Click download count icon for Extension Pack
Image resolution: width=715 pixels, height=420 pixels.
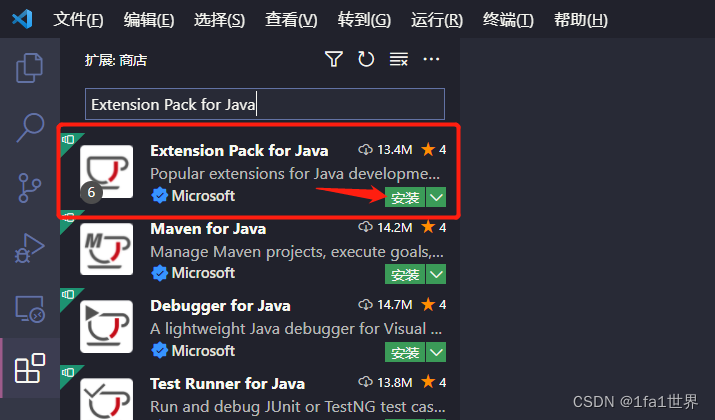point(365,150)
